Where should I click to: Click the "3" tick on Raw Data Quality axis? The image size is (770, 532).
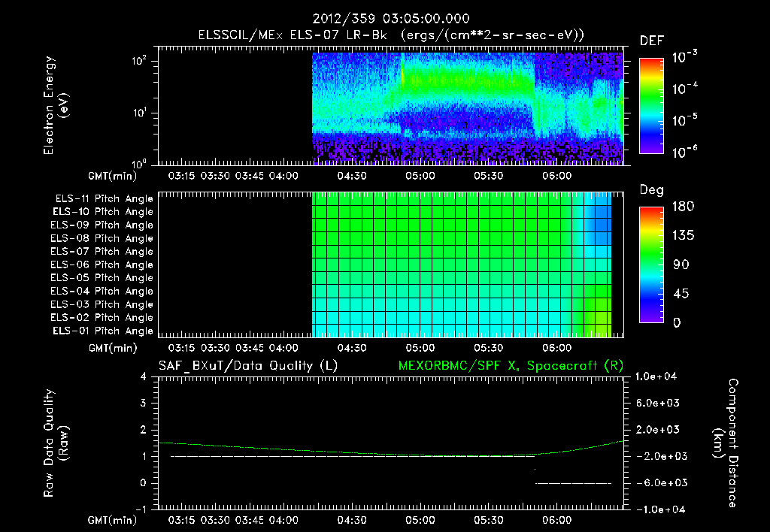click(x=144, y=403)
